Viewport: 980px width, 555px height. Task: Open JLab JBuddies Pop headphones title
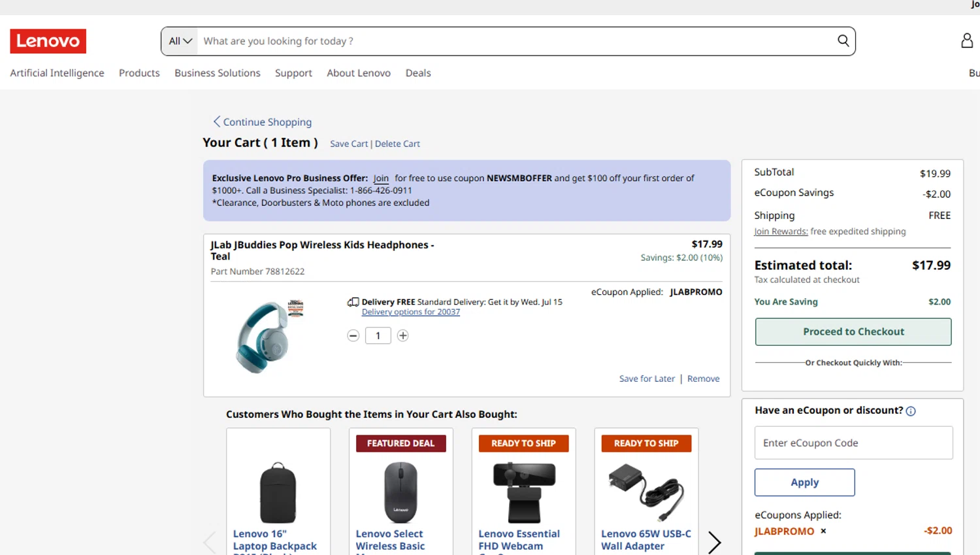point(322,250)
